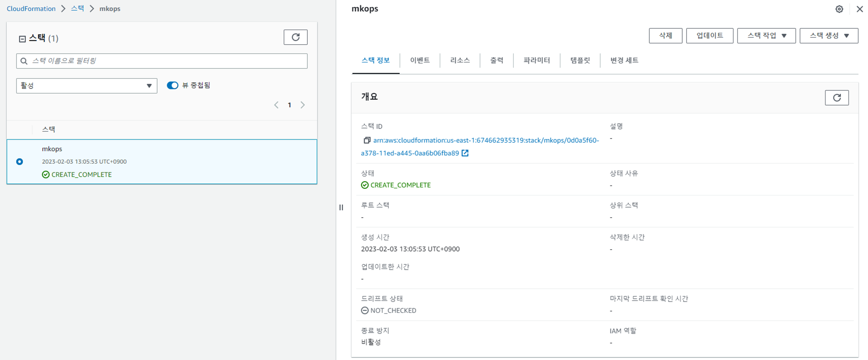Click the 스택 column header
This screenshot has height=360, width=868.
pos(49,129)
